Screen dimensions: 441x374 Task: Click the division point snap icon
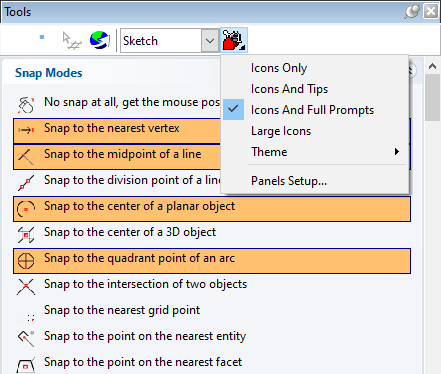tap(26, 183)
